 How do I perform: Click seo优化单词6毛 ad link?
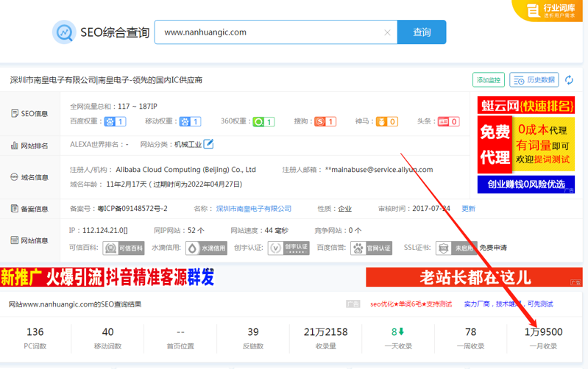(x=411, y=304)
